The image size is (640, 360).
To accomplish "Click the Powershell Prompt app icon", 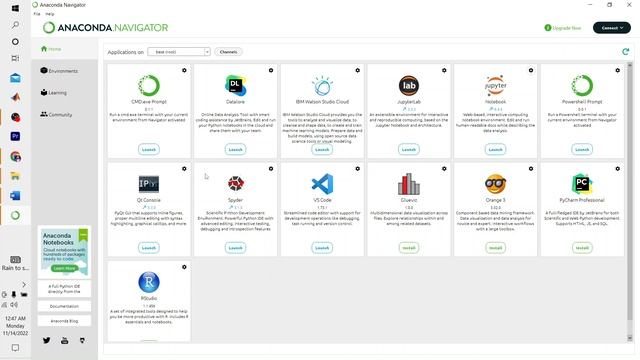I will pos(582,85).
